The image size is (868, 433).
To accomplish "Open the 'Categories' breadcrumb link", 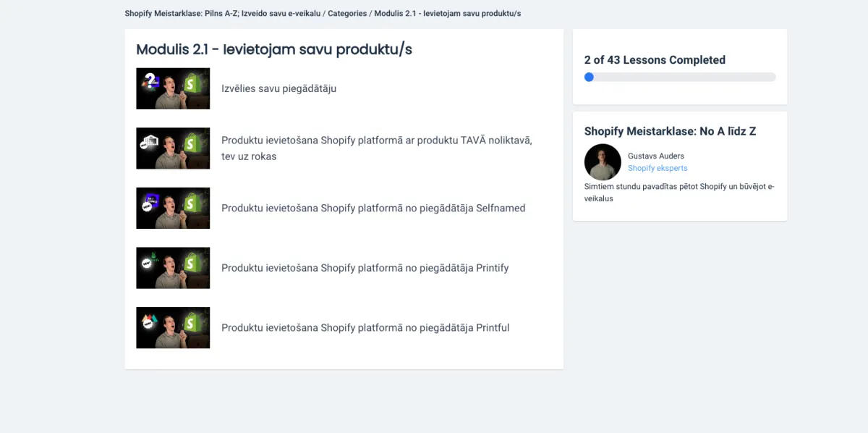I will pyautogui.click(x=347, y=14).
